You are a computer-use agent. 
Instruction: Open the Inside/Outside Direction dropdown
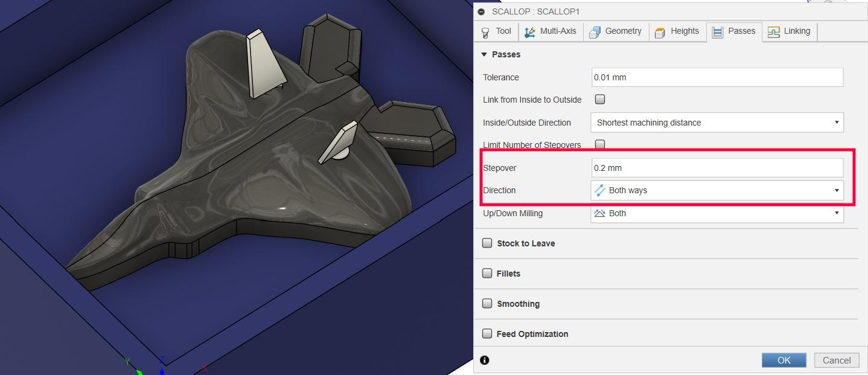tap(717, 123)
